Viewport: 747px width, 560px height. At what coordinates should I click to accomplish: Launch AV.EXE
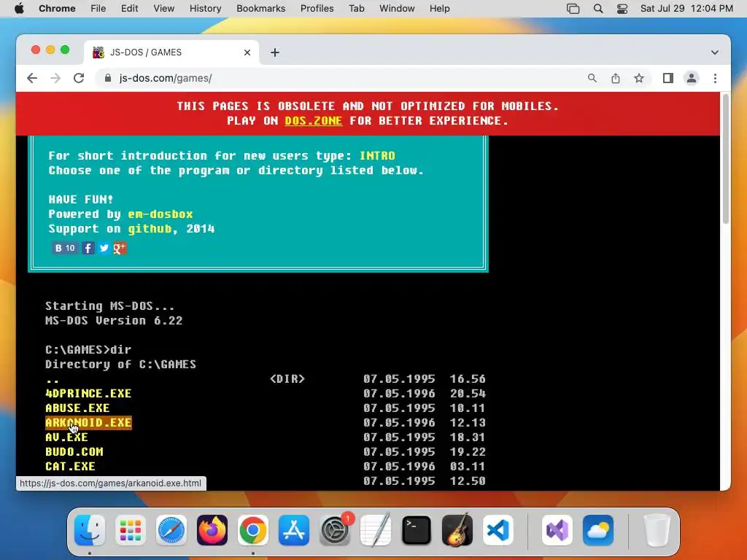pos(66,437)
